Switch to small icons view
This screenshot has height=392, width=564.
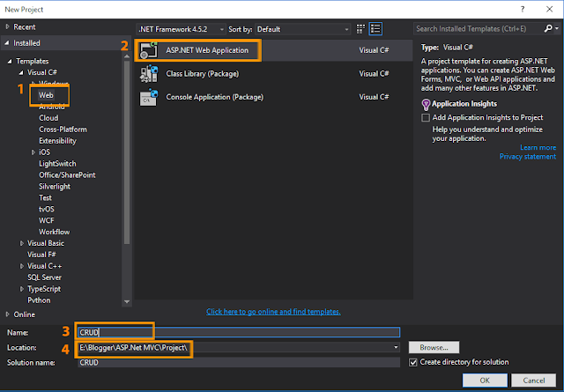(360, 29)
